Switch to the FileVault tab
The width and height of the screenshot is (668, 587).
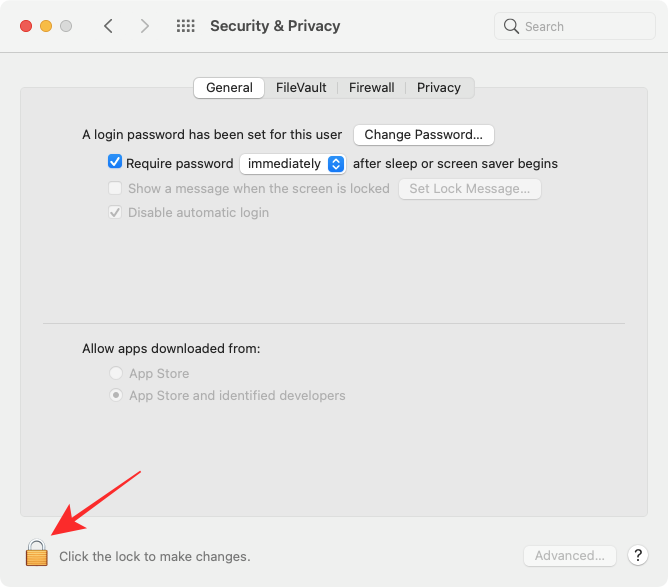point(301,88)
